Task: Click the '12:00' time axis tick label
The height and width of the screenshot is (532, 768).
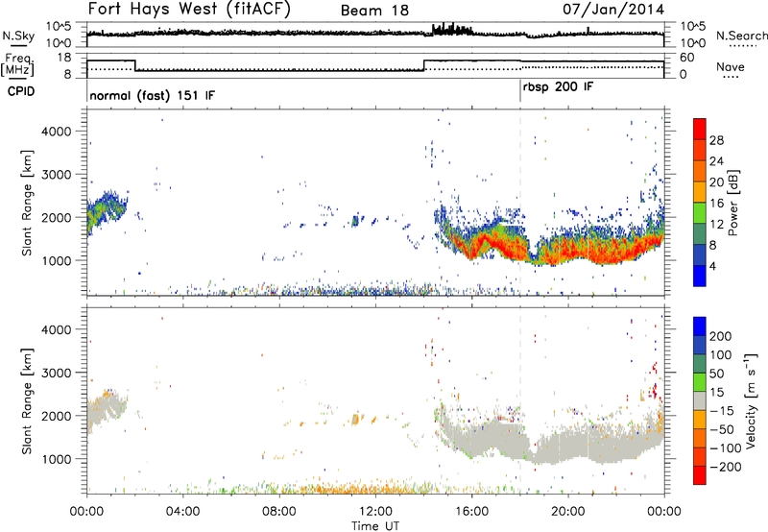Action: [x=375, y=512]
